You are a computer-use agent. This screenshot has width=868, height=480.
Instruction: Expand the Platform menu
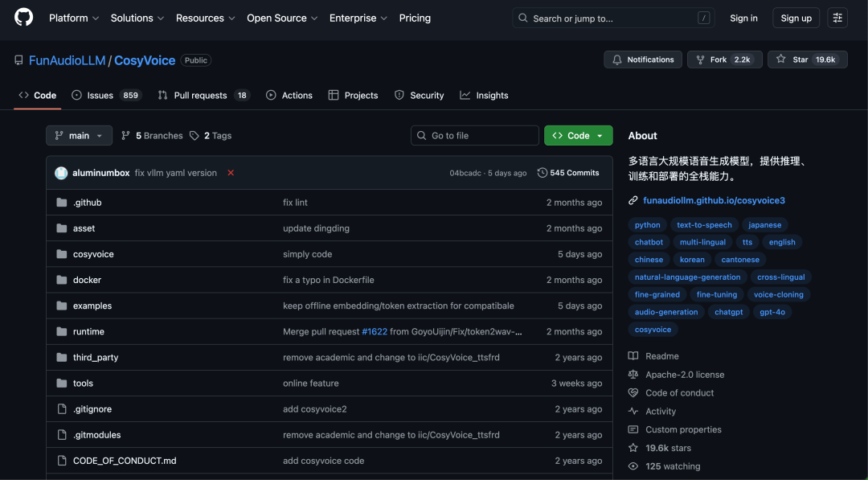point(74,18)
